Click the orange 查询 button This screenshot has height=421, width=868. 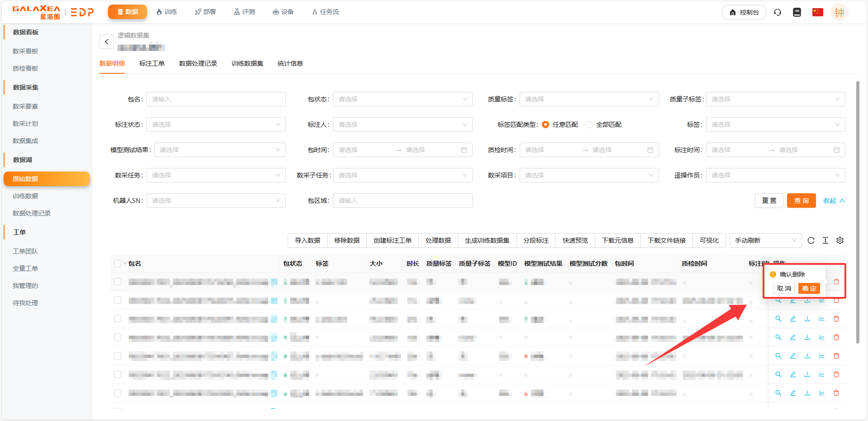click(801, 201)
